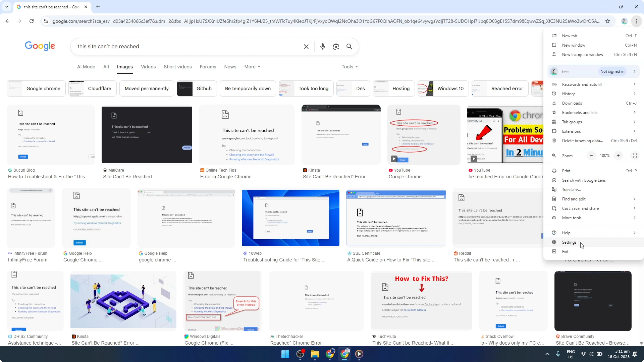The width and height of the screenshot is (644, 362).
Task: Open the Forums results tab
Action: [x=208, y=67]
